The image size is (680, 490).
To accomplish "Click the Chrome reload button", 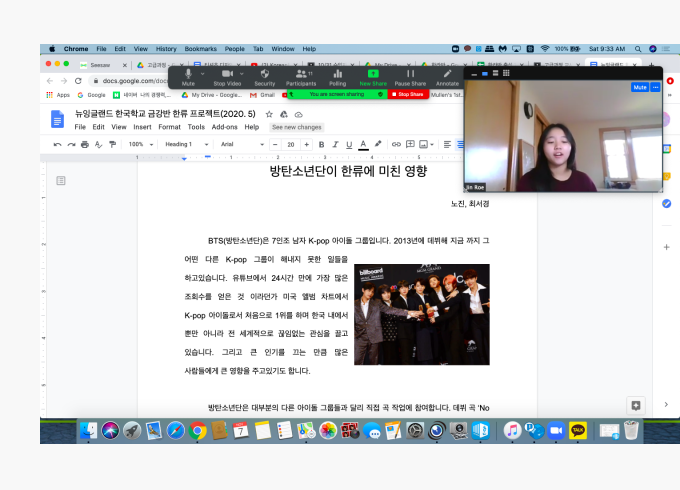I will tap(78, 81).
